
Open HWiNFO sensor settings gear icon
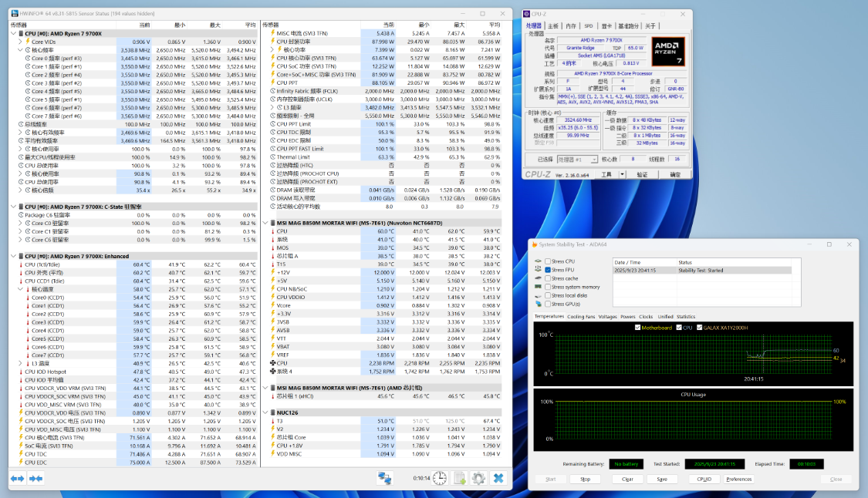478,478
